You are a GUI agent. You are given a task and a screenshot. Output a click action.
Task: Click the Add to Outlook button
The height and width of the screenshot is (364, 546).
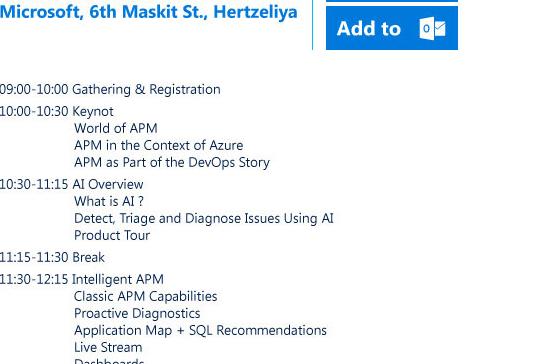pos(392,28)
